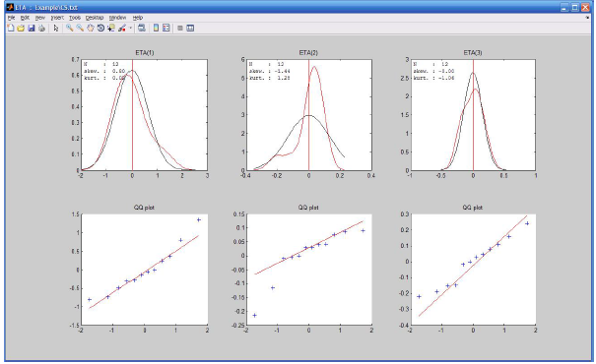Screen dimensions: 596x364
Task: Insert a legend using the toolbar icon
Action: pyautogui.click(x=166, y=28)
